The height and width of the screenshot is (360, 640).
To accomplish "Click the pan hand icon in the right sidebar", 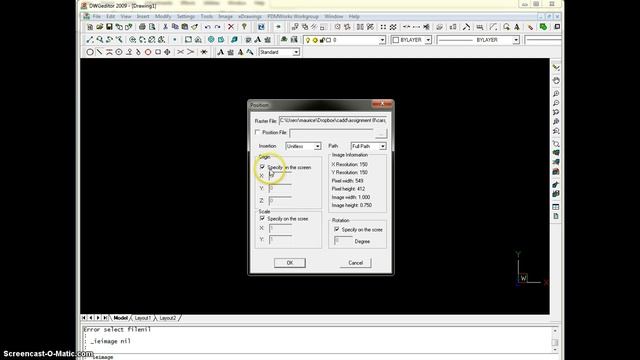I will pyautogui.click(x=556, y=81).
